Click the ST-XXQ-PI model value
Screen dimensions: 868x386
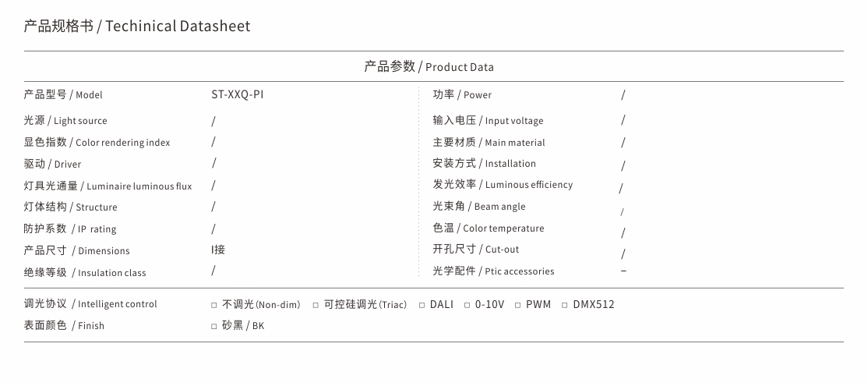tap(238, 94)
